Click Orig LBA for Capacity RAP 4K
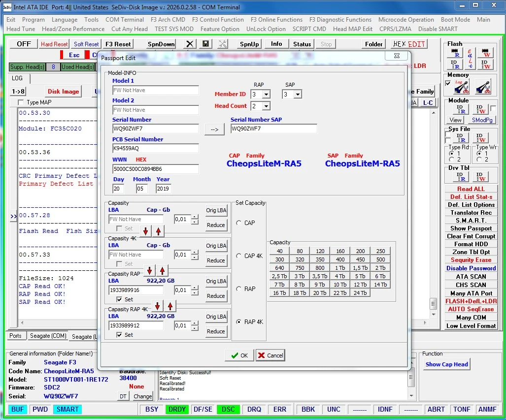 [x=216, y=317]
